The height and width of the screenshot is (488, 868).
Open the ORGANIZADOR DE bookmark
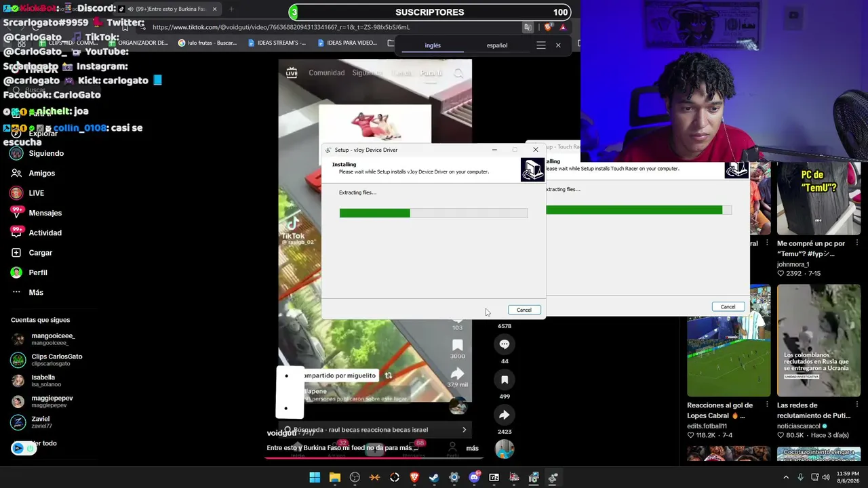click(x=140, y=43)
